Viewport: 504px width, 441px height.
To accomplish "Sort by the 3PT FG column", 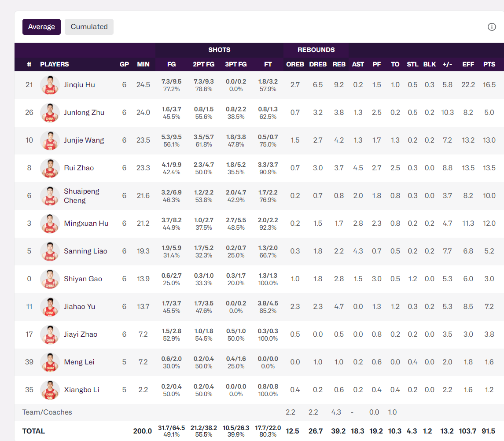I will 235,64.
